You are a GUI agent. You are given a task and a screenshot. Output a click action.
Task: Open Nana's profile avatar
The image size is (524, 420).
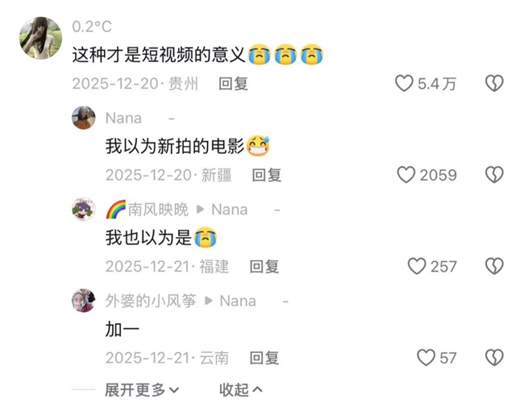click(84, 118)
